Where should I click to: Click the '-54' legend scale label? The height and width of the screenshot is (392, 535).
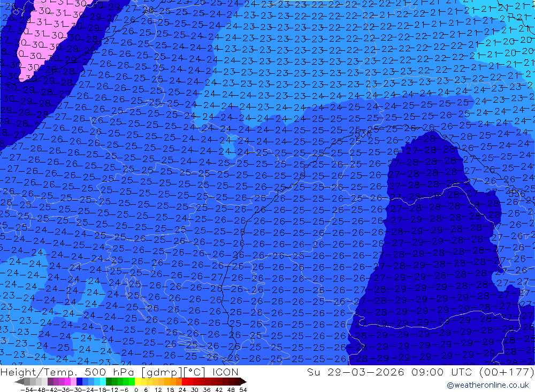[27, 390]
